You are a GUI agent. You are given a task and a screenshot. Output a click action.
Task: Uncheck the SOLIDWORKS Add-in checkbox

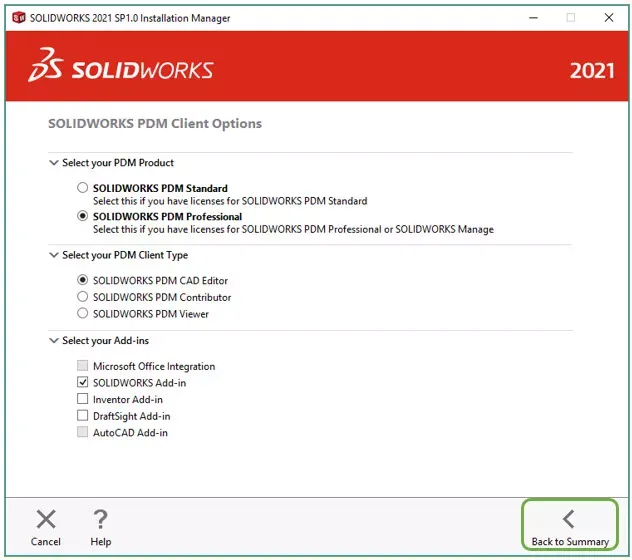82,382
